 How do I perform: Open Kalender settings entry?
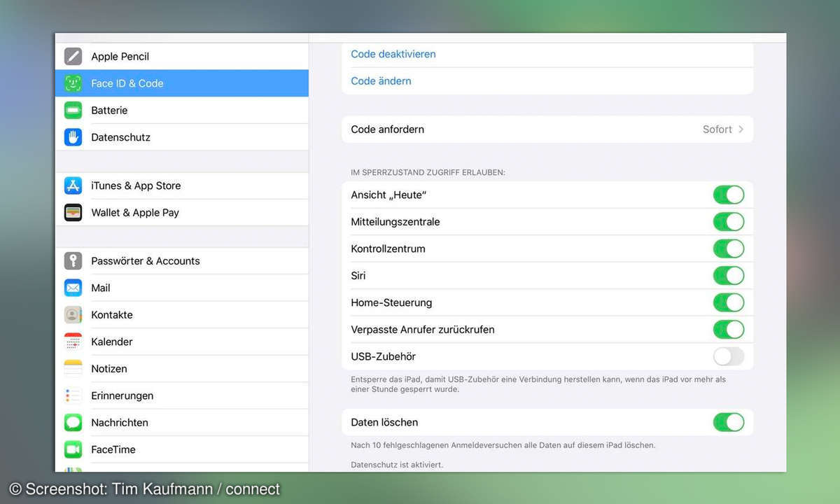point(182,342)
